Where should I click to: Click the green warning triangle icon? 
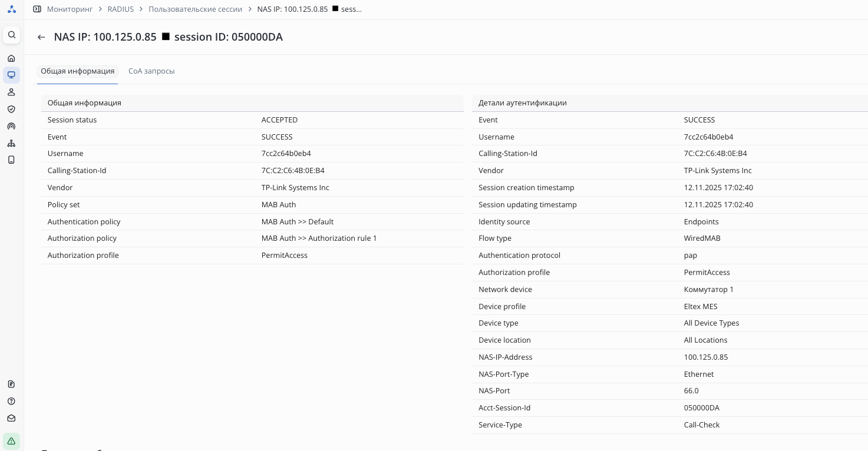pos(11,441)
